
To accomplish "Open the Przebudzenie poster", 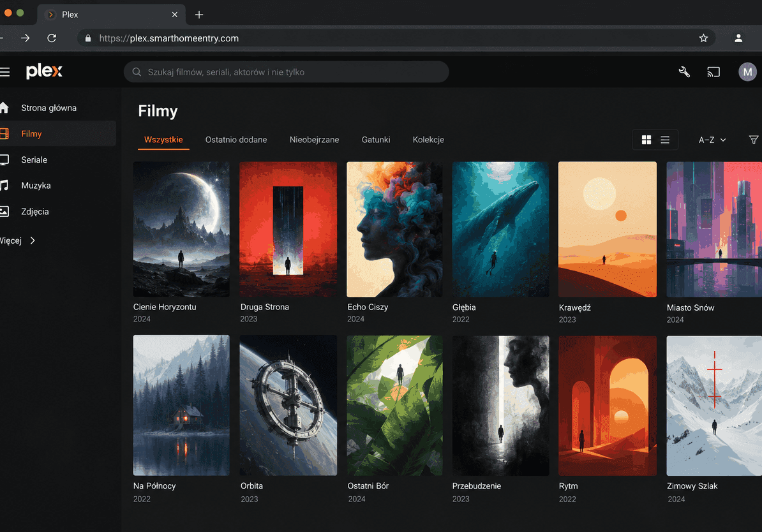I will click(500, 406).
